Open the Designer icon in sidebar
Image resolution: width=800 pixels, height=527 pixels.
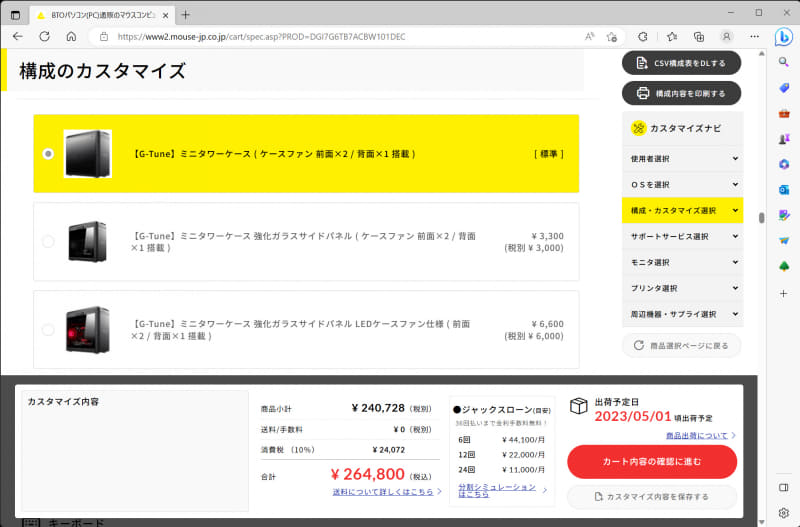pos(784,215)
